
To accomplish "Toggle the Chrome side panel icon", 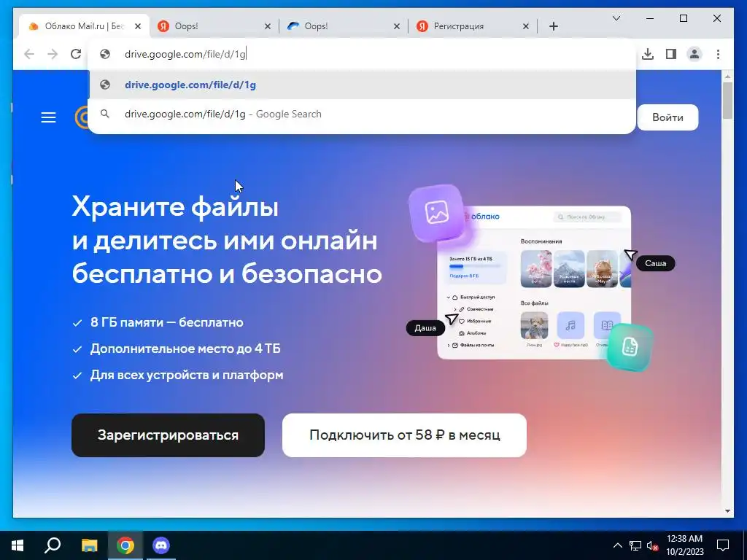I will (671, 54).
